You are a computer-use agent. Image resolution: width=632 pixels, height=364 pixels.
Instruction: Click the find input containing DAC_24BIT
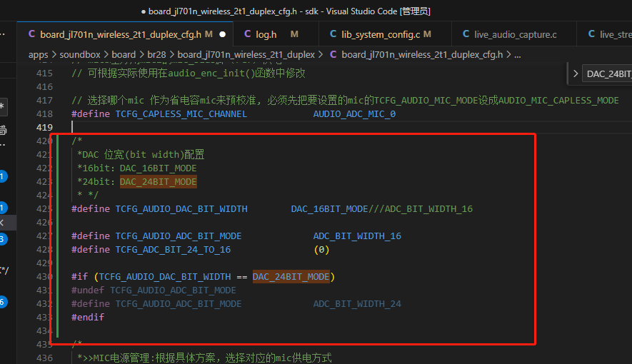tap(607, 74)
